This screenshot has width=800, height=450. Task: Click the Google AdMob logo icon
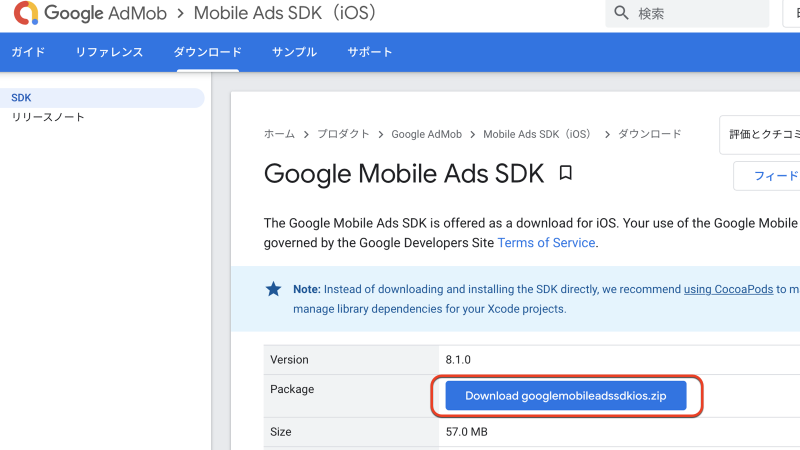point(26,13)
